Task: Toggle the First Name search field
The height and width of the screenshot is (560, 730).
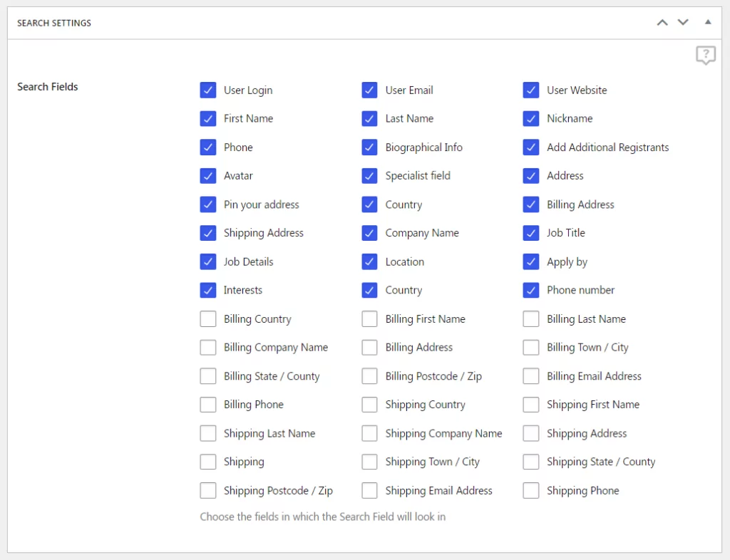Action: pyautogui.click(x=208, y=118)
